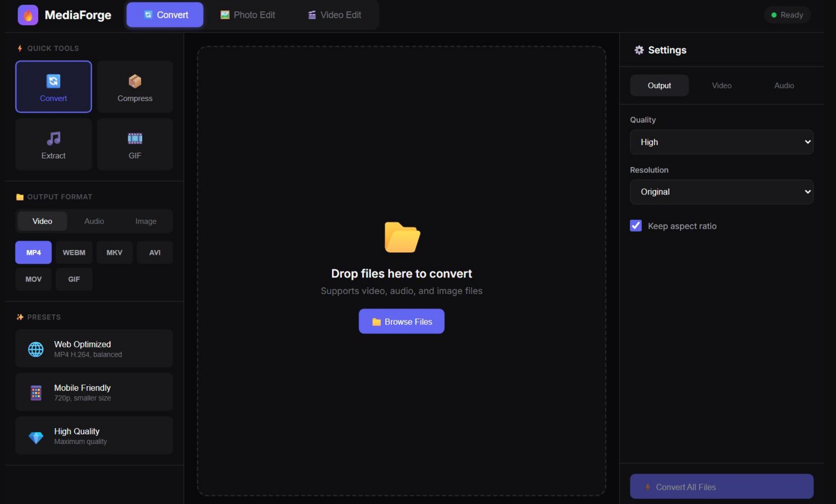Select the Convert quick tool icon
The height and width of the screenshot is (504, 836).
tap(53, 81)
